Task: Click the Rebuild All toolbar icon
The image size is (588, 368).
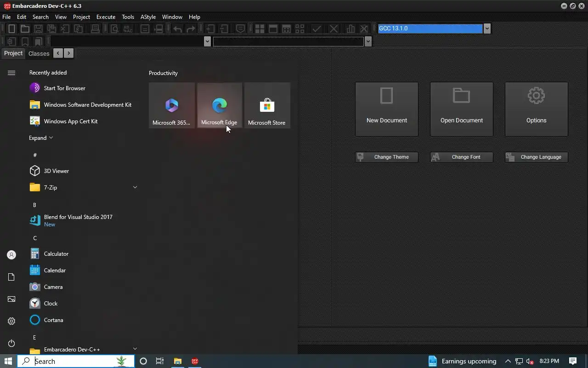Action: pos(300,29)
